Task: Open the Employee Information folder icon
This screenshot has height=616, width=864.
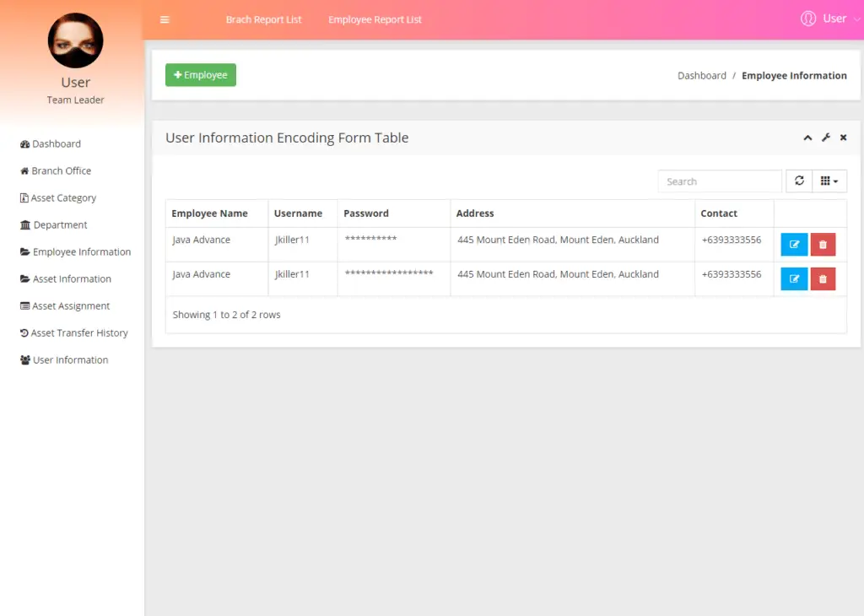Action: pyautogui.click(x=24, y=251)
